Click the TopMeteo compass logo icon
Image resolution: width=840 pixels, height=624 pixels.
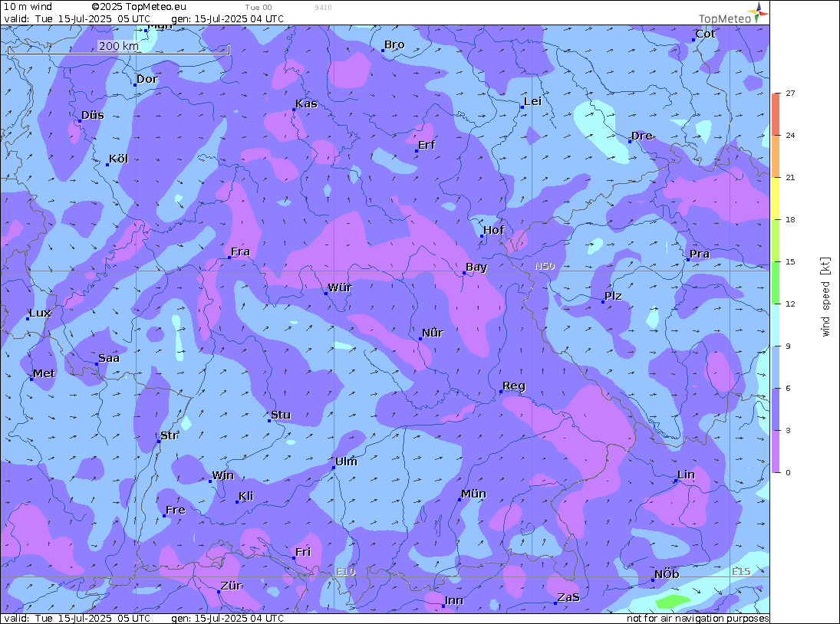point(759,12)
